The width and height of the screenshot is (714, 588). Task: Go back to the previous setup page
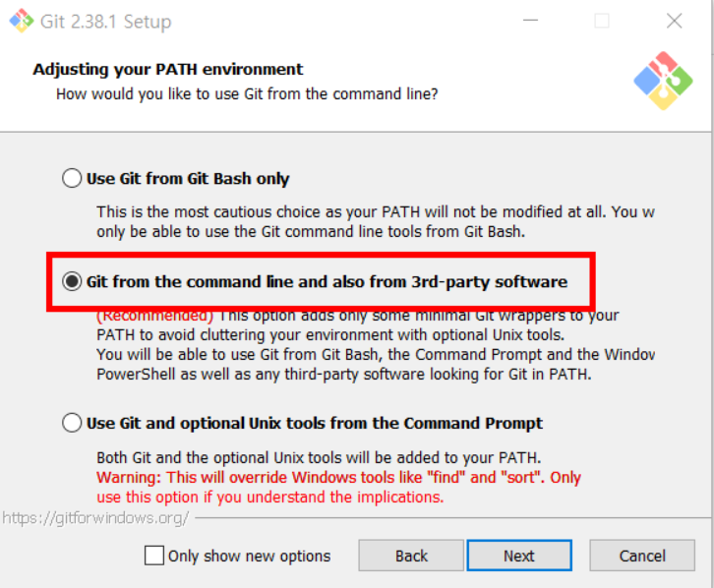coord(411,556)
